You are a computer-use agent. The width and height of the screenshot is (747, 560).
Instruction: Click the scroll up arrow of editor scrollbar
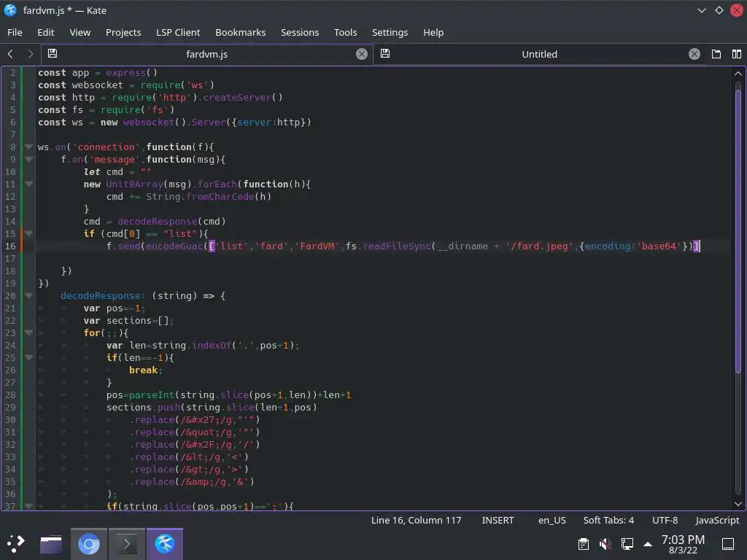(x=738, y=74)
